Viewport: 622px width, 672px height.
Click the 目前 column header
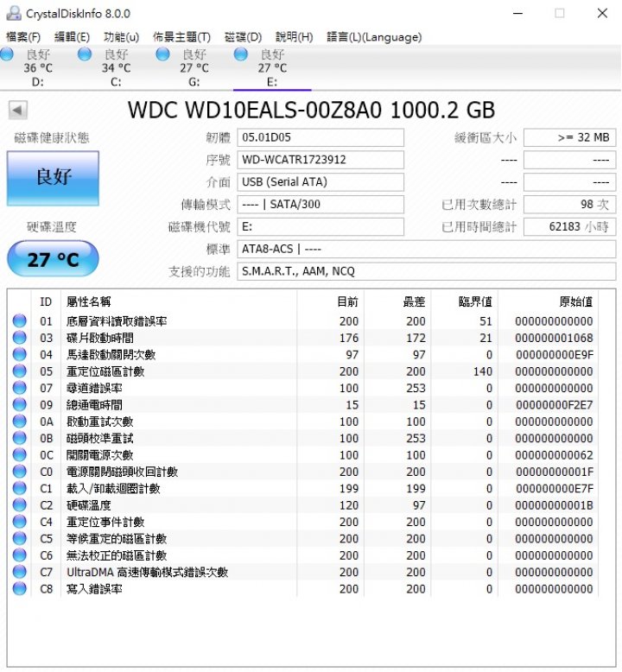330,301
